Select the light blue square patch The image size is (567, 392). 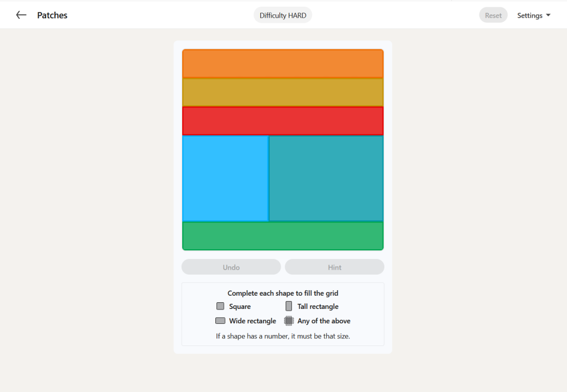click(225, 178)
